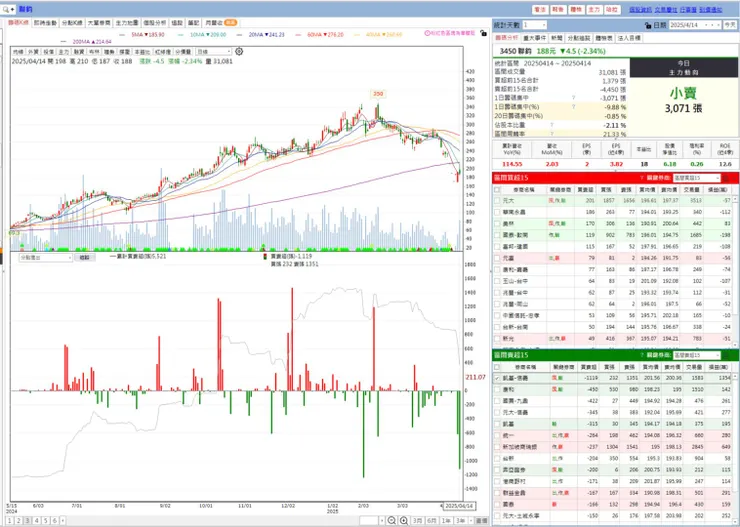
Task: Open 關鍵券商 dropdown in green header
Action: click(x=696, y=355)
